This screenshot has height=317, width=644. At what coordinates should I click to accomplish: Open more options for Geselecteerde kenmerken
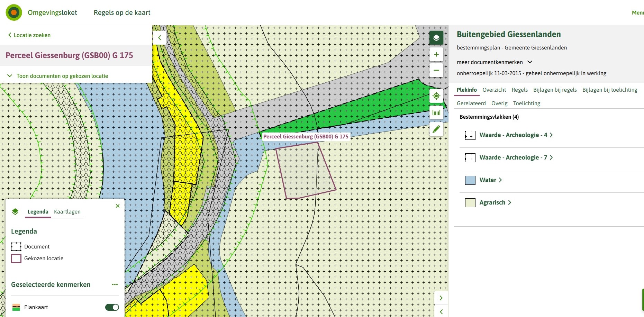point(115,284)
